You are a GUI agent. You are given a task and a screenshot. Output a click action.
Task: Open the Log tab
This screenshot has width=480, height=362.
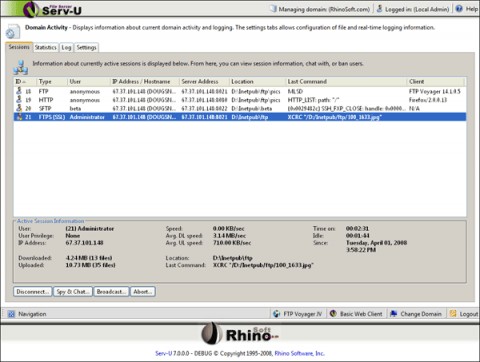pyautogui.click(x=66, y=47)
